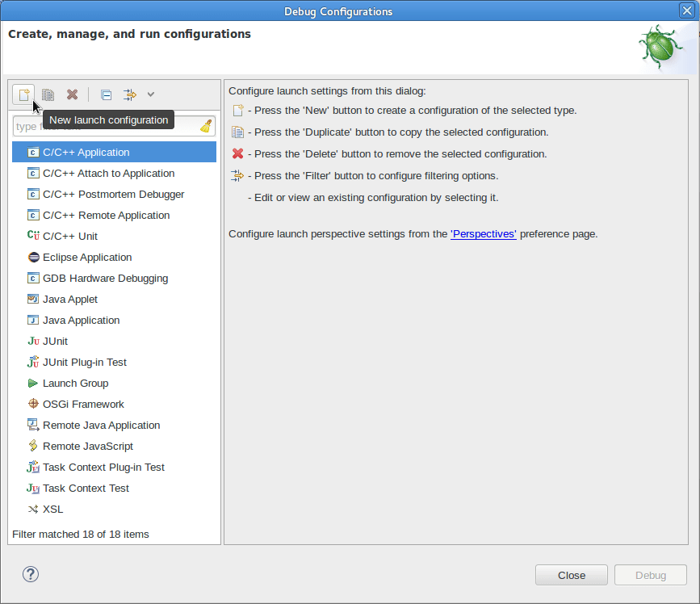The height and width of the screenshot is (604, 700).
Task: Select the Launch Group configuration type
Action: [76, 383]
